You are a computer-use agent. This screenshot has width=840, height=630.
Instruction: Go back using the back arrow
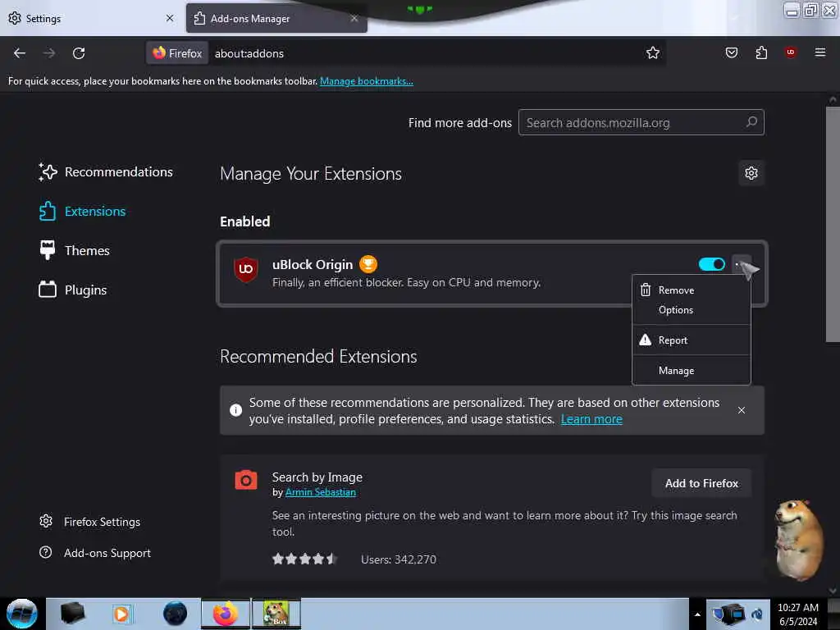[20, 53]
